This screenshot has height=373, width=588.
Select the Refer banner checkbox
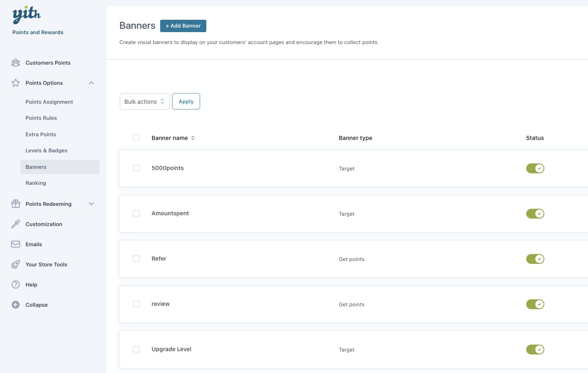(136, 259)
